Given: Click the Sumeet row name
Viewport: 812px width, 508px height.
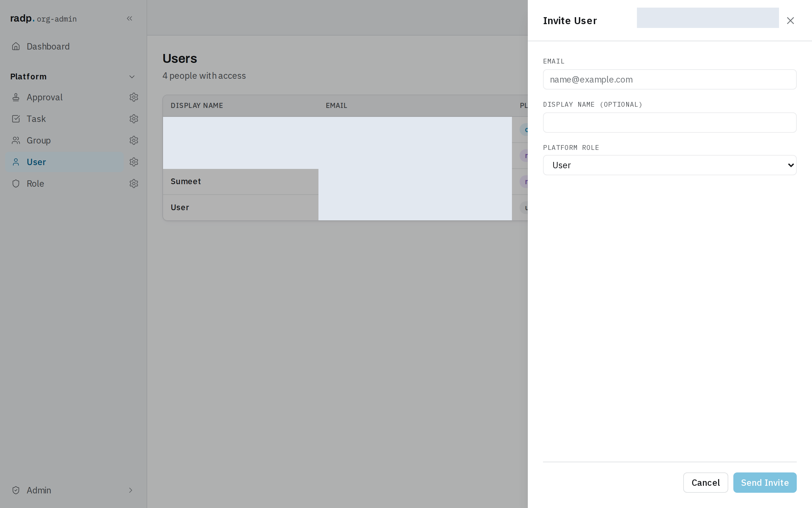Looking at the screenshot, I should [186, 181].
